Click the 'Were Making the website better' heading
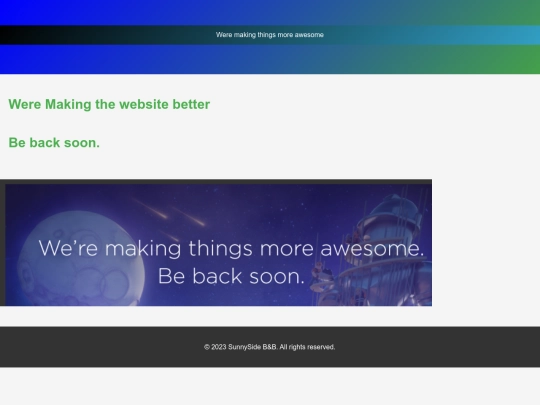The image size is (540, 405). pos(109,104)
